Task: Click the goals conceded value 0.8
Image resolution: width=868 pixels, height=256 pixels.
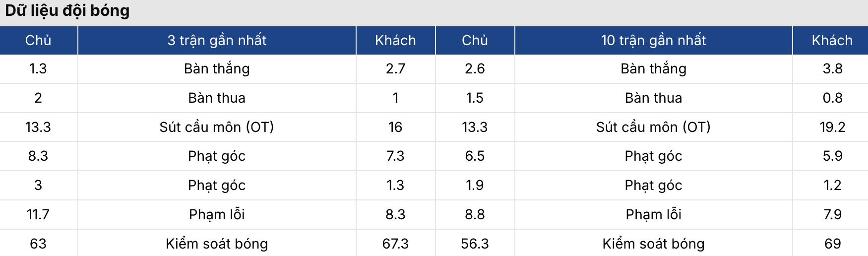Action: pos(832,98)
